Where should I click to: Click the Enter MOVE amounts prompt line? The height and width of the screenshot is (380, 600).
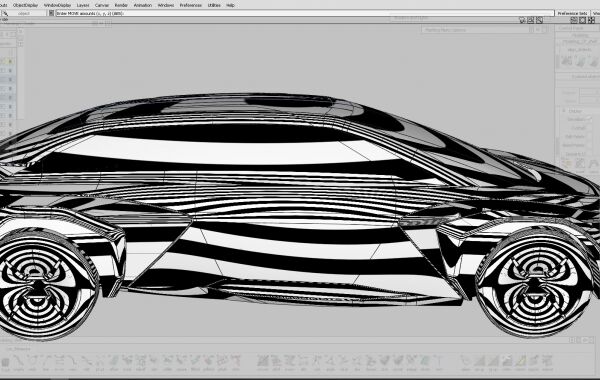pyautogui.click(x=305, y=13)
